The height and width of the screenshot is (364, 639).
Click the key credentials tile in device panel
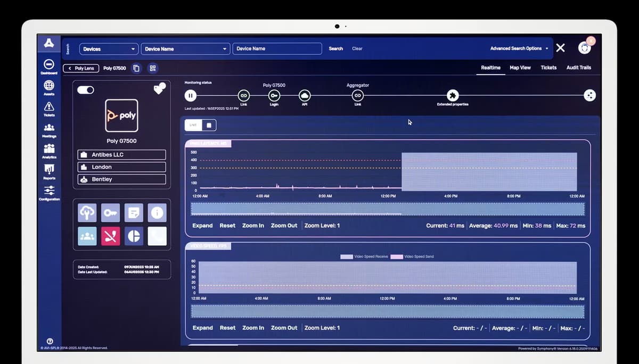tap(111, 213)
